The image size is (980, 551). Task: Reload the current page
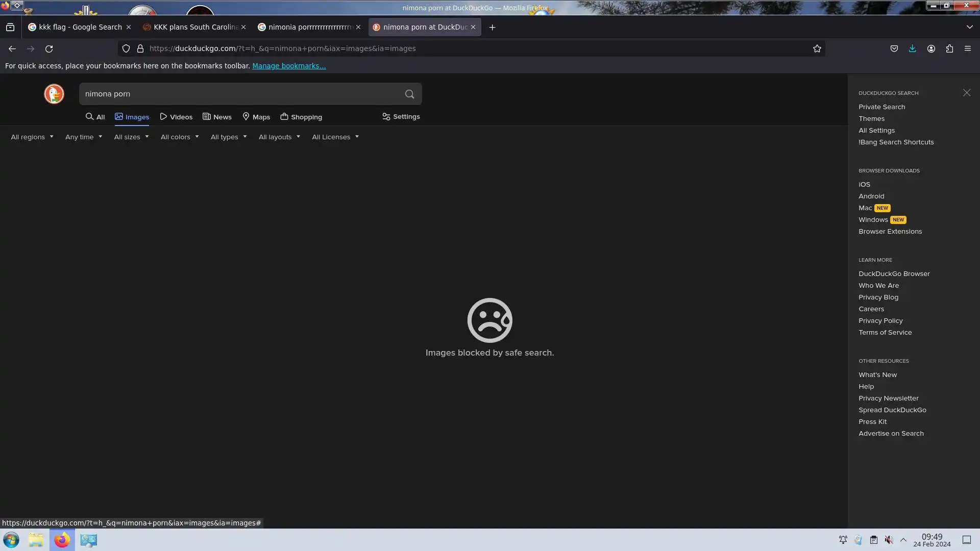pos(49,48)
